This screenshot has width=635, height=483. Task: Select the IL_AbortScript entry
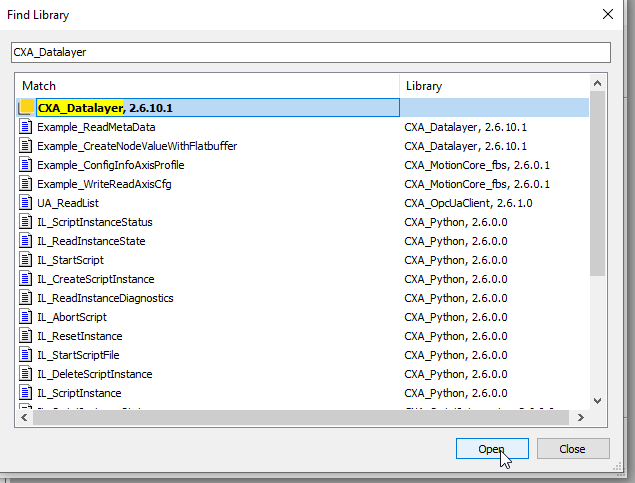(72, 317)
